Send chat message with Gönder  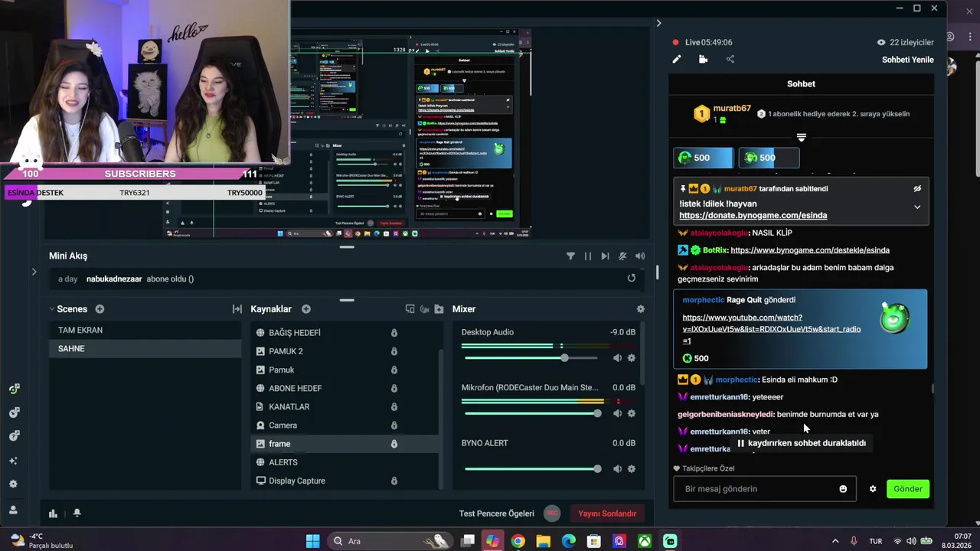(908, 489)
